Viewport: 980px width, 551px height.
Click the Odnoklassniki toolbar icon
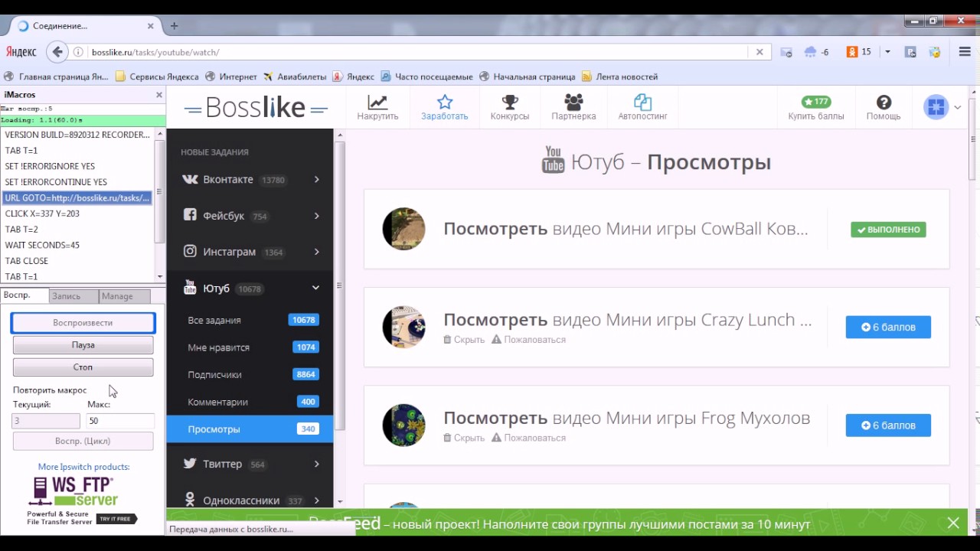click(x=851, y=52)
